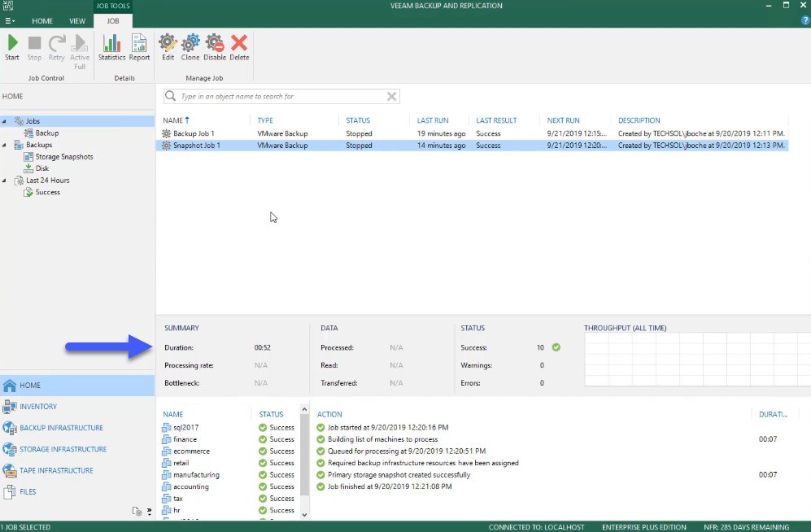Click the magnifier search icon

pos(170,96)
